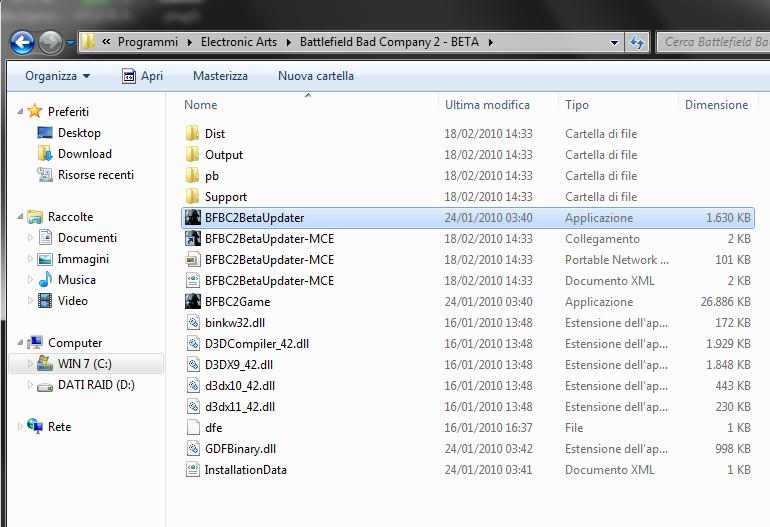
Task: Select the Electronic Arts breadcrumb
Action: point(239,42)
